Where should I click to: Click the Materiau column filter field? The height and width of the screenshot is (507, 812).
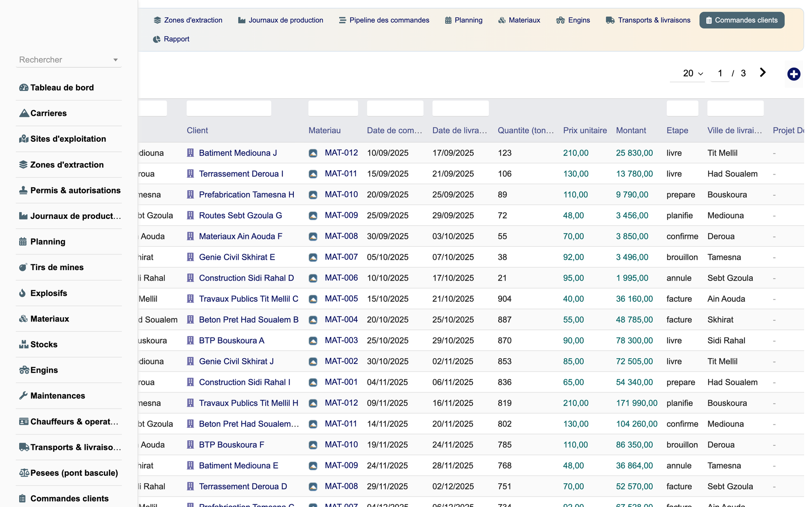333,108
